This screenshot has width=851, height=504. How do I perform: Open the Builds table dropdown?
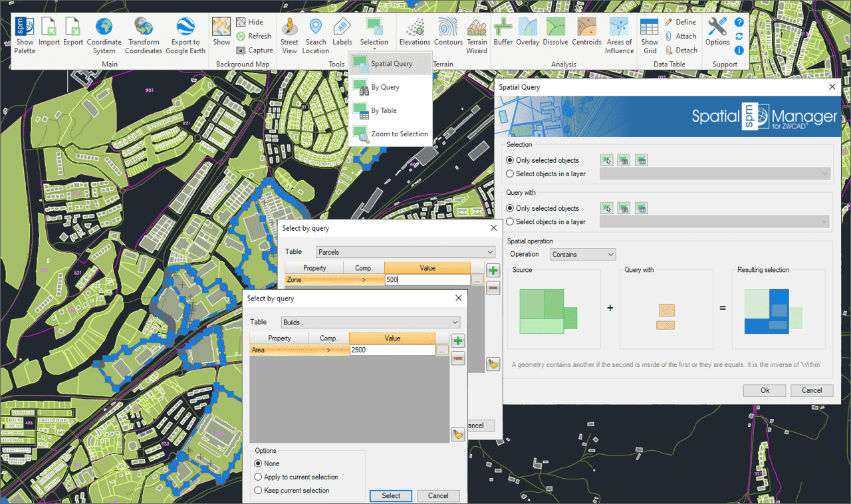pyautogui.click(x=370, y=322)
